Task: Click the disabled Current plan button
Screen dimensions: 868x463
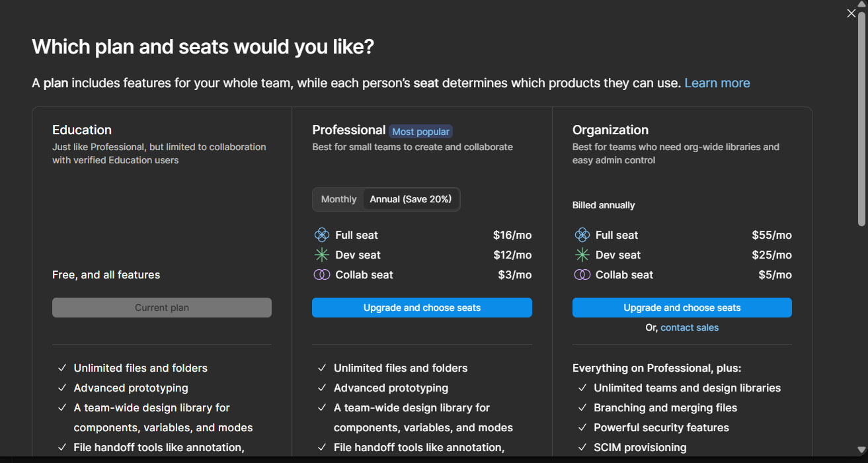Action: 162,308
